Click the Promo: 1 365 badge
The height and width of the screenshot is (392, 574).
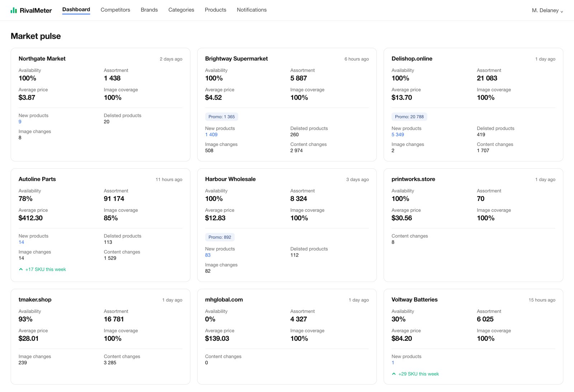[222, 117]
